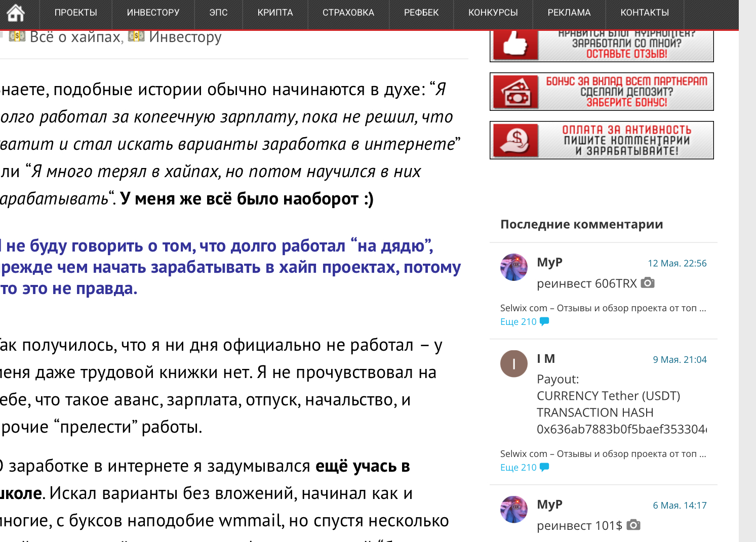The height and width of the screenshot is (542, 756).
Task: Open the РЕФБЕК menu item
Action: tap(421, 13)
